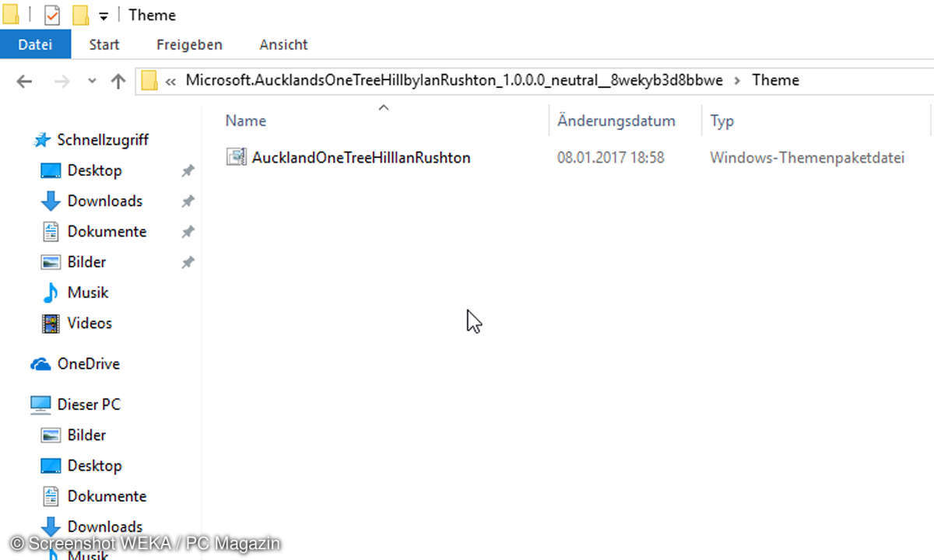Click the Dieser PC computer icon

click(40, 404)
